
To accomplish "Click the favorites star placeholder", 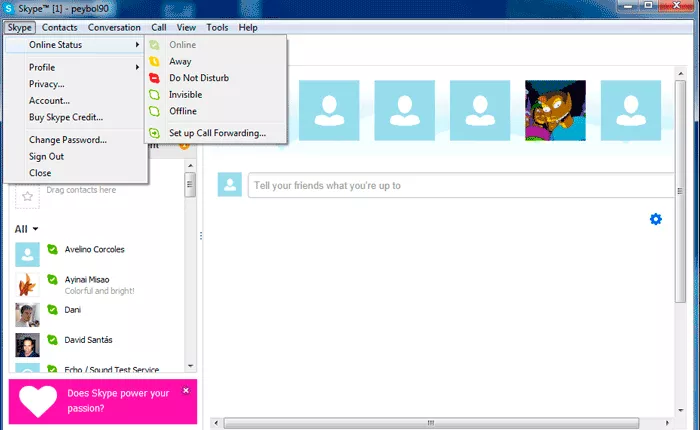I will coord(27,196).
